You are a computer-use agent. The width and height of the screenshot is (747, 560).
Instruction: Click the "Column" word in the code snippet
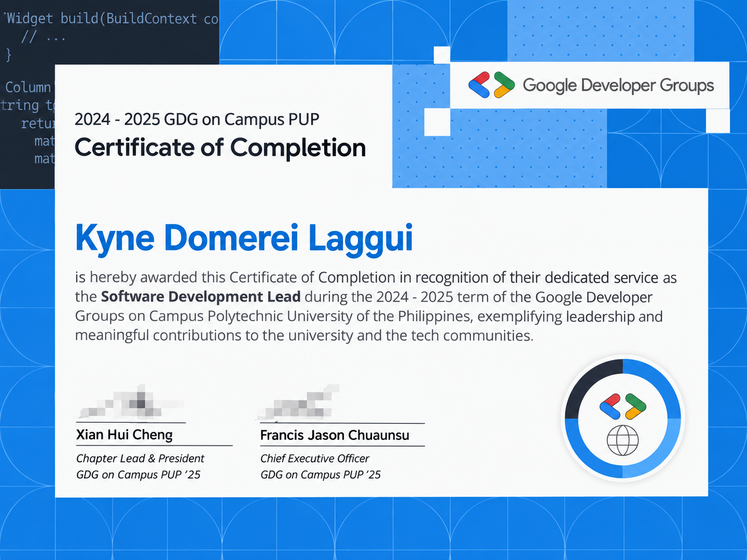(x=28, y=87)
